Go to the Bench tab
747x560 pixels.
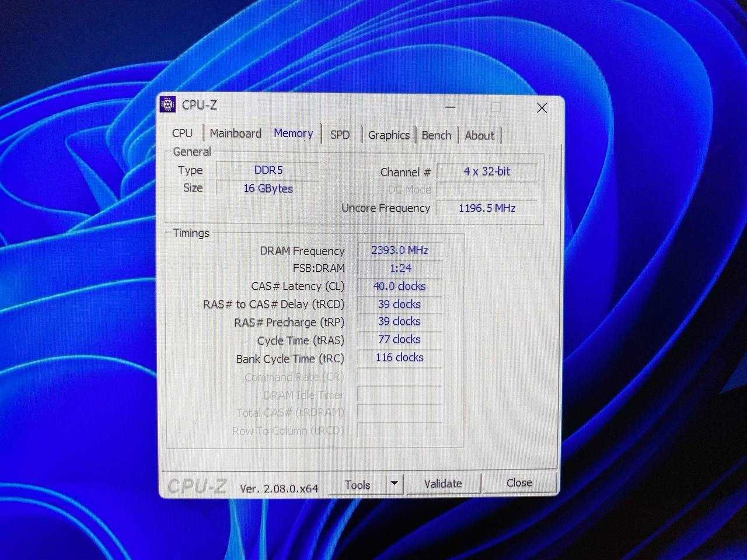tap(437, 135)
